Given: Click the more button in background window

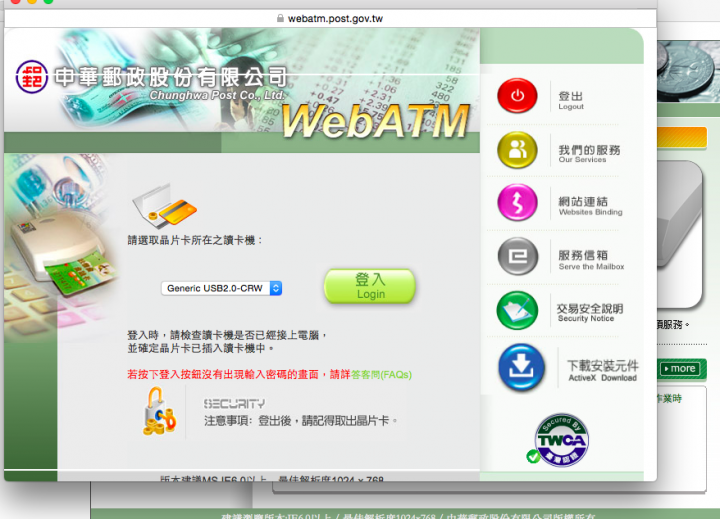Looking at the screenshot, I should pos(681,368).
